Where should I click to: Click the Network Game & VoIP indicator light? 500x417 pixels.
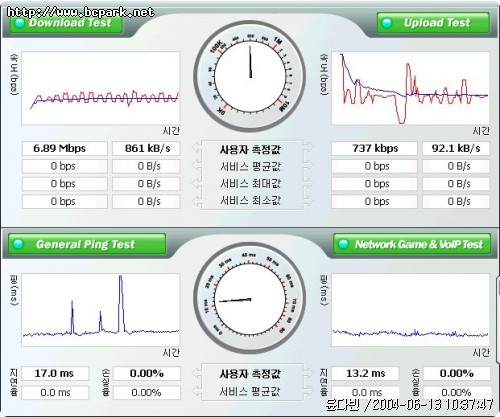tap(343, 244)
